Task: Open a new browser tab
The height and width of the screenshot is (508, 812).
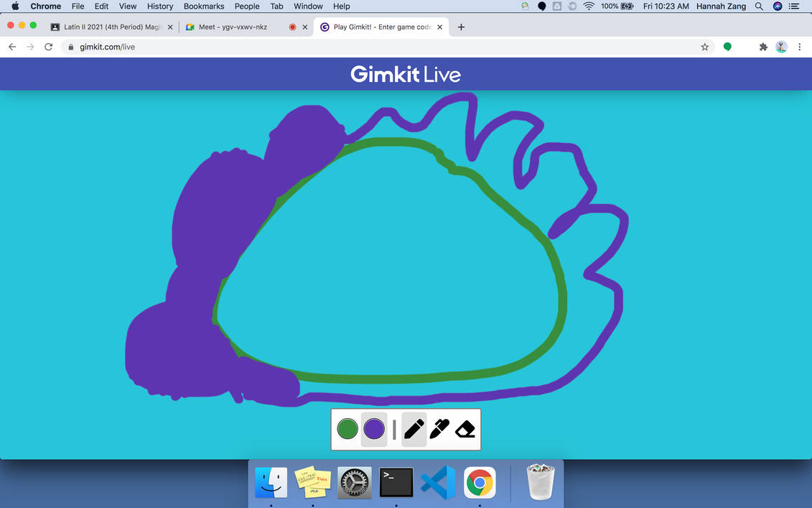Action: (461, 27)
